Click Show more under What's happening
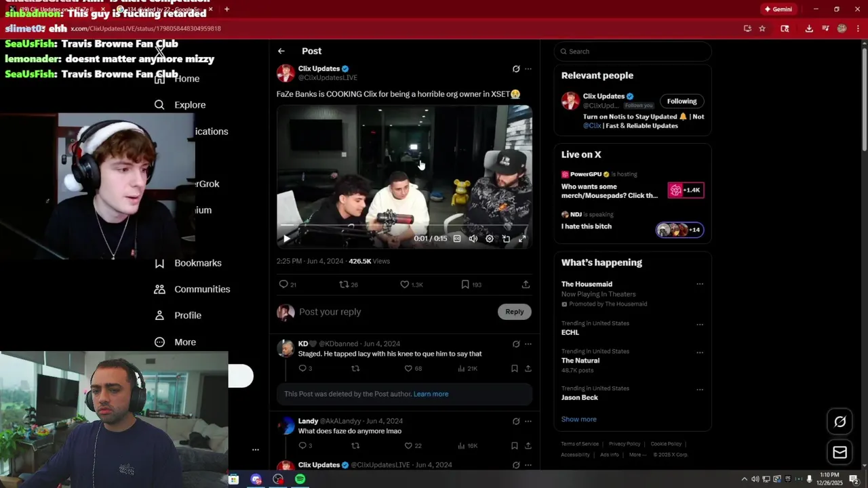Image resolution: width=868 pixels, height=488 pixels. tap(578, 420)
